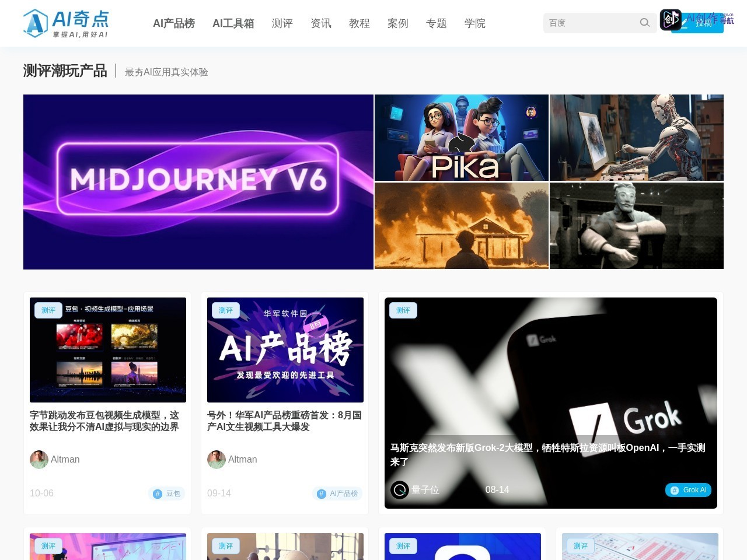Go to the 案例 nav section
The width and height of the screenshot is (747, 560).
(398, 23)
